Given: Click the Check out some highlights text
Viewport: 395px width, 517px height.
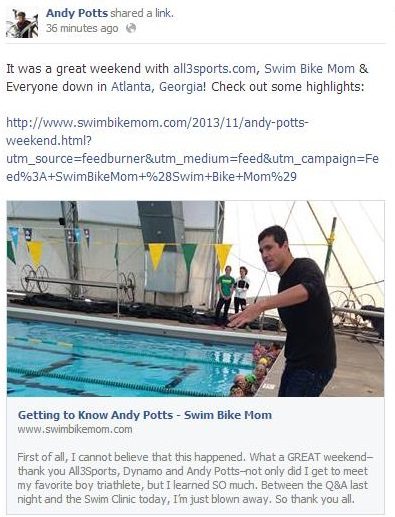Looking at the screenshot, I should [x=288, y=87].
